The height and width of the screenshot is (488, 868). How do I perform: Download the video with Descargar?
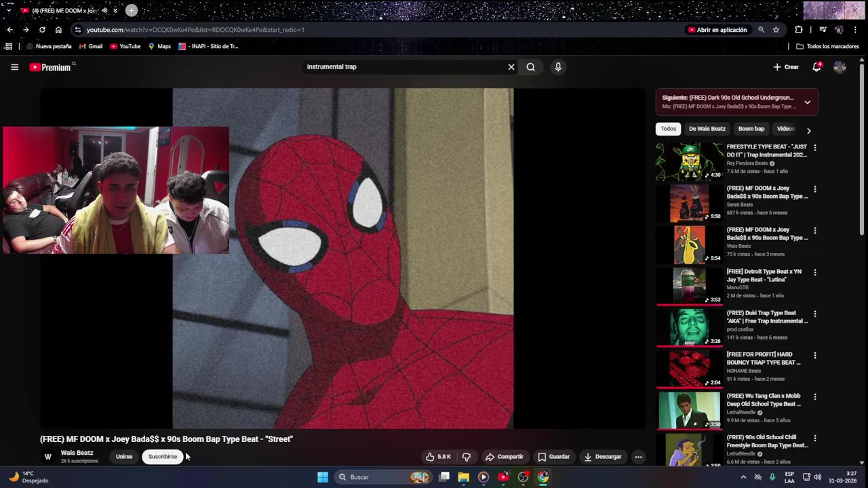coord(603,457)
